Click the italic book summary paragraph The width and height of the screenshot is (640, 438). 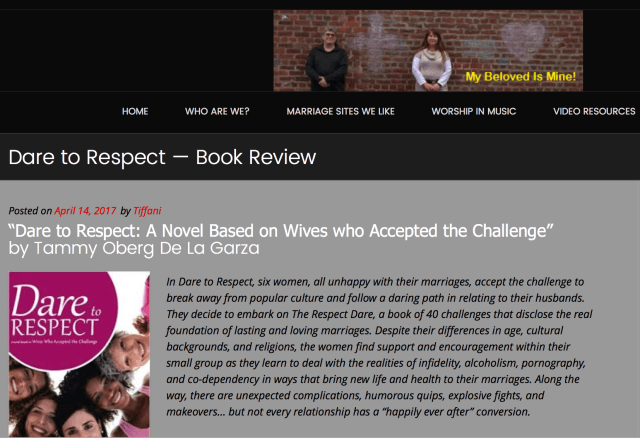tap(379, 347)
